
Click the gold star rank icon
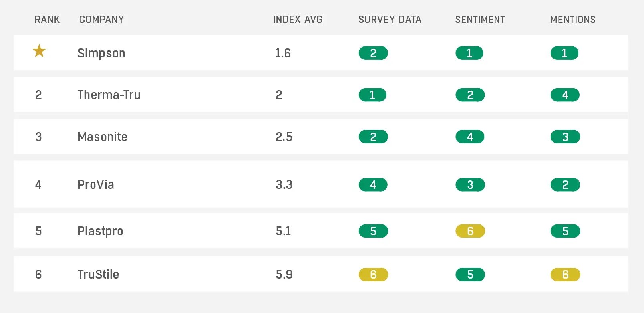click(39, 51)
